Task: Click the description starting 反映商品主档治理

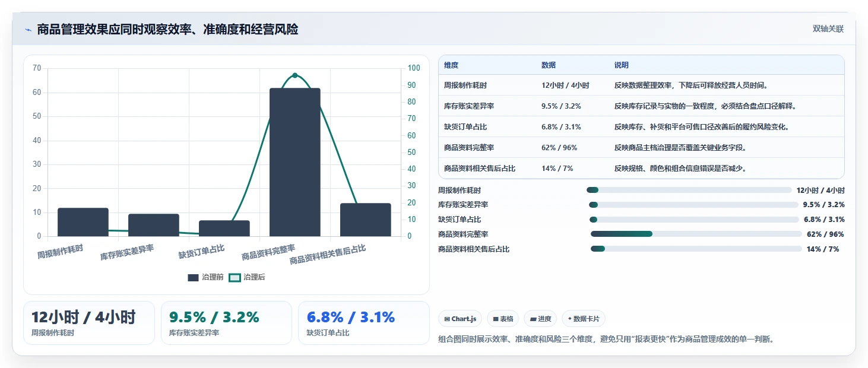Action: (680, 148)
